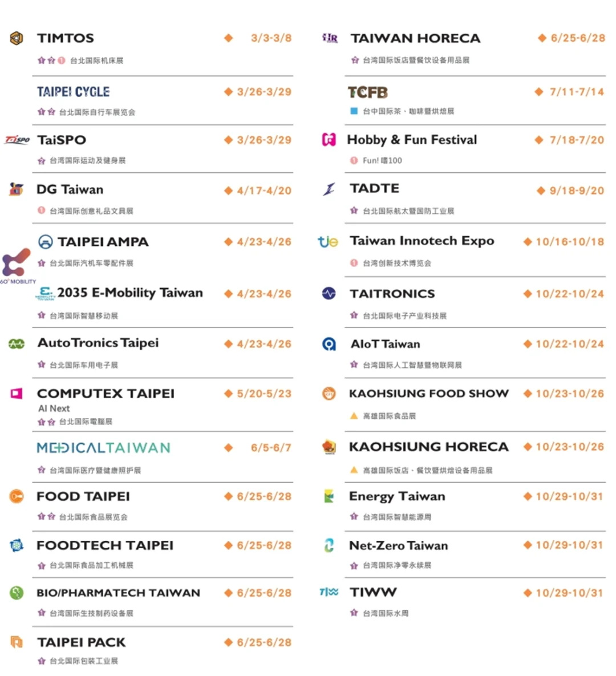Click the COMPUTEX TAIPEI pink logo icon
This screenshot has height=676, width=616.
pos(17,393)
